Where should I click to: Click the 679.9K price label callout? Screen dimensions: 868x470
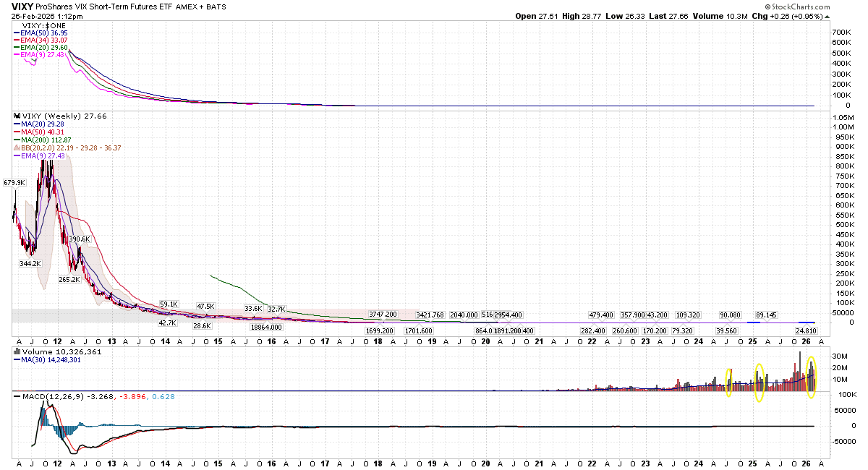pyautogui.click(x=15, y=183)
